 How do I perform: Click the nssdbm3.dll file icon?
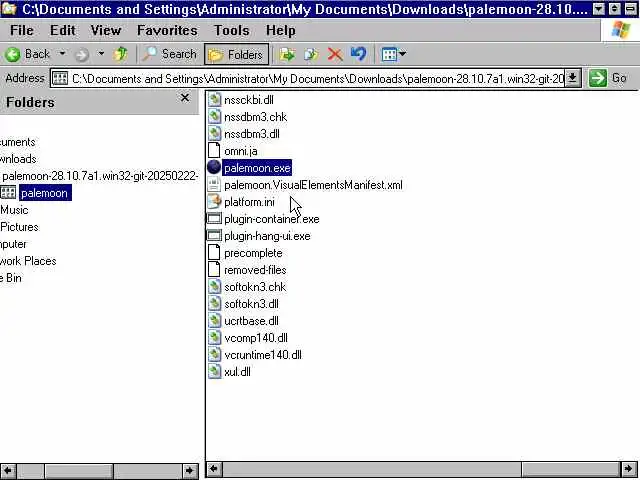click(214, 134)
